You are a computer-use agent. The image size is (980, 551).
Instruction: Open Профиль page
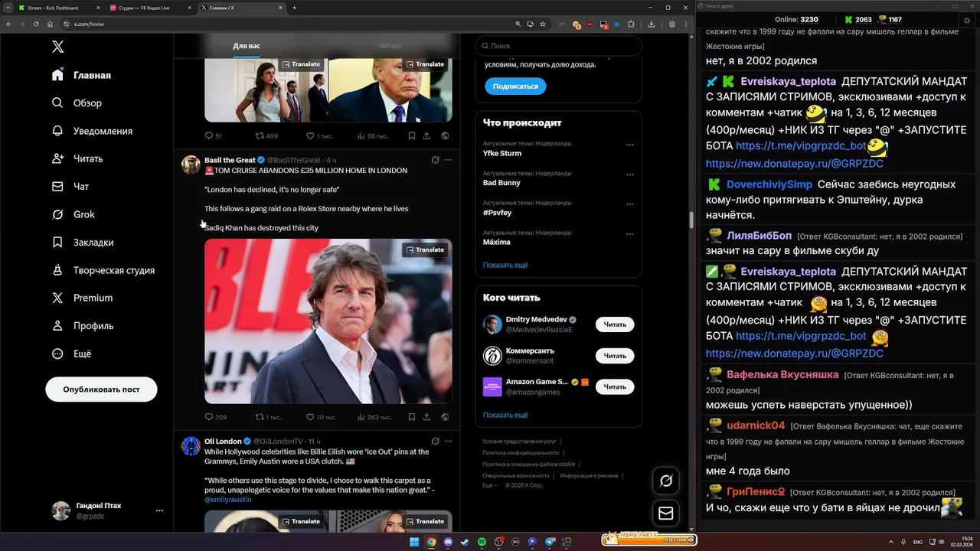83,325
